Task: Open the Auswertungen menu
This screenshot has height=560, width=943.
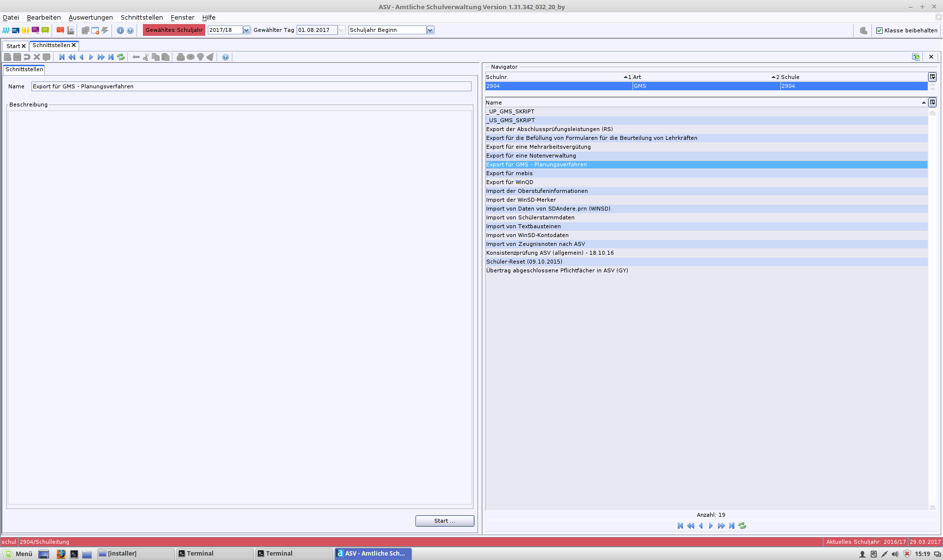Action: pyautogui.click(x=90, y=17)
